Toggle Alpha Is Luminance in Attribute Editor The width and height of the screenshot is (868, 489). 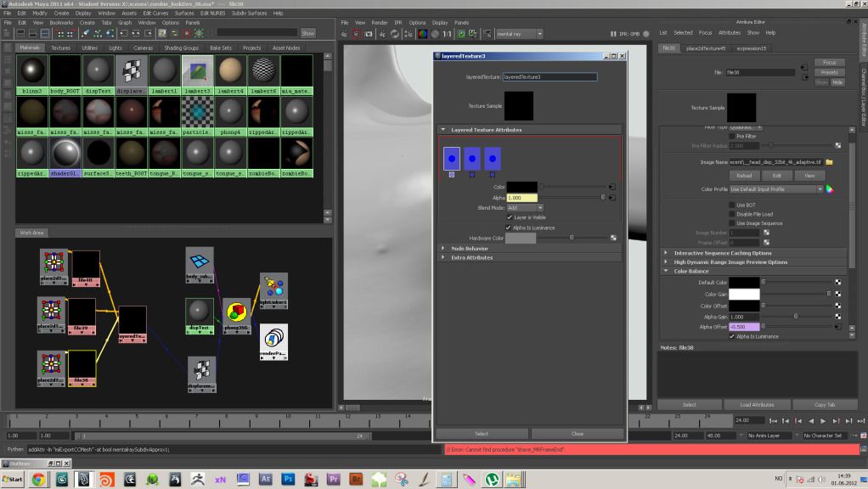click(732, 336)
